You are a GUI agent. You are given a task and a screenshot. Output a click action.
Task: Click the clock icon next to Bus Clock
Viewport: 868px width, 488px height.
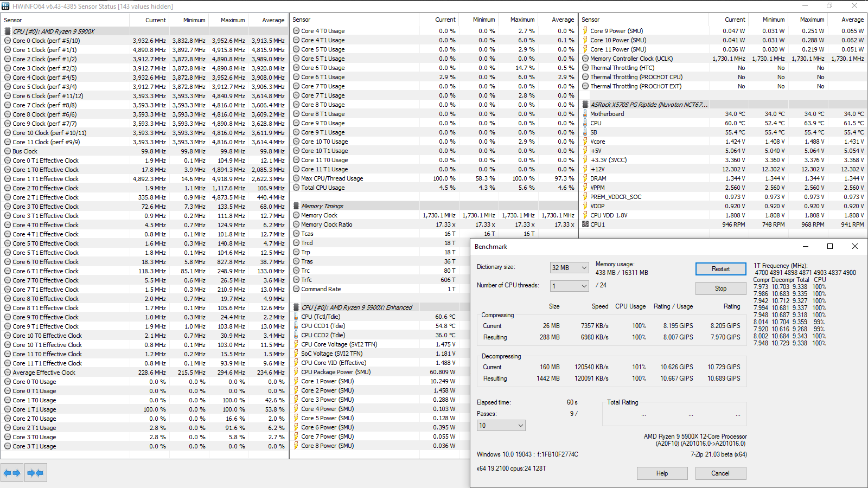coord(8,151)
